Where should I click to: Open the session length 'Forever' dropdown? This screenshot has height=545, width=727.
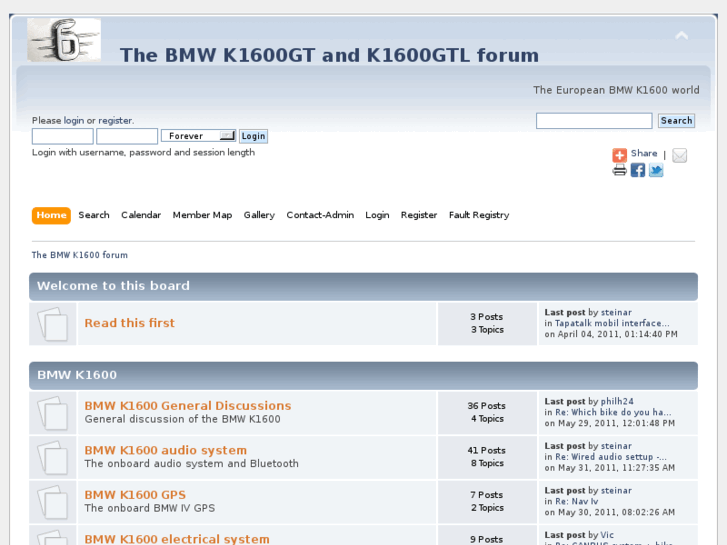point(198,136)
